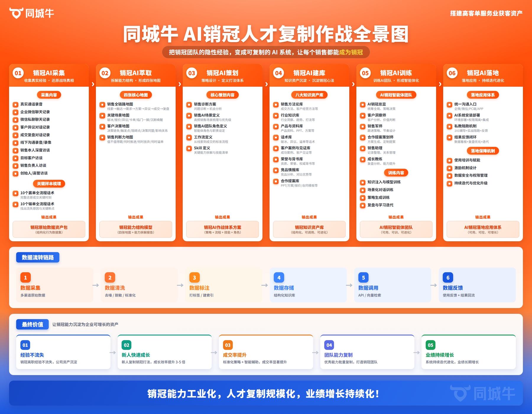Open the 销冠AI采集 column header
Image resolution: width=532 pixels, height=414 pixels.
pos(49,75)
